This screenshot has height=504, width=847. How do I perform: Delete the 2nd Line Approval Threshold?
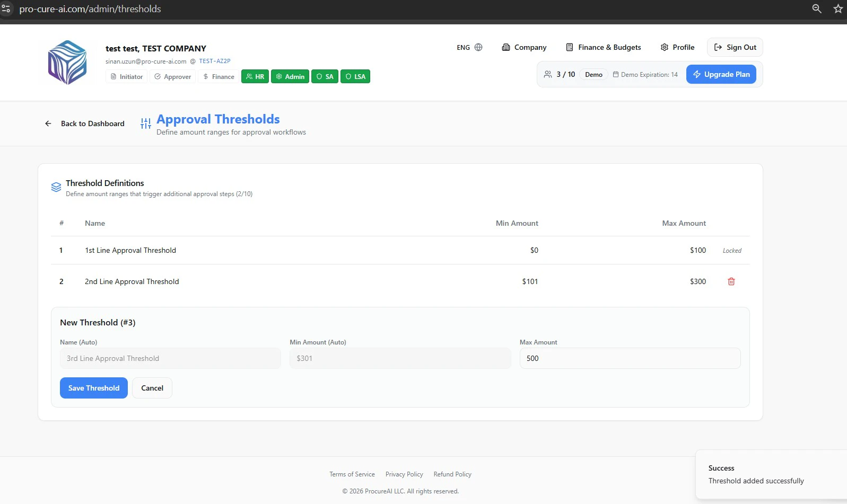click(731, 281)
